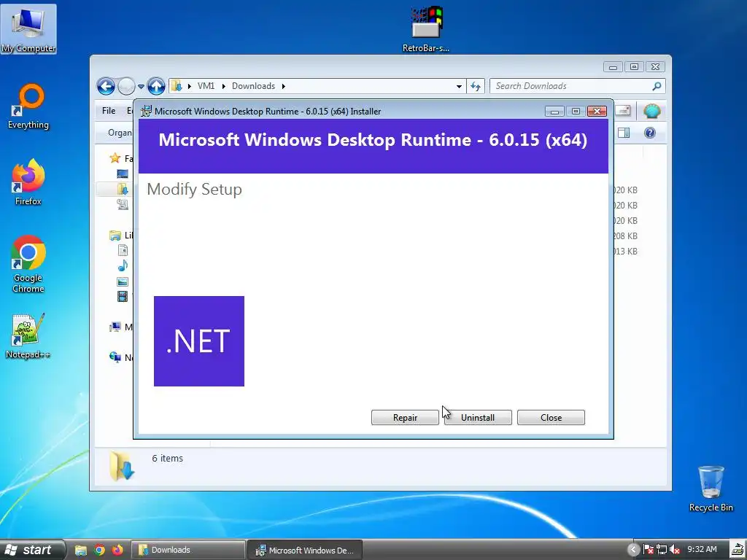Select the VM1 breadcrumb in the address bar

[206, 86]
